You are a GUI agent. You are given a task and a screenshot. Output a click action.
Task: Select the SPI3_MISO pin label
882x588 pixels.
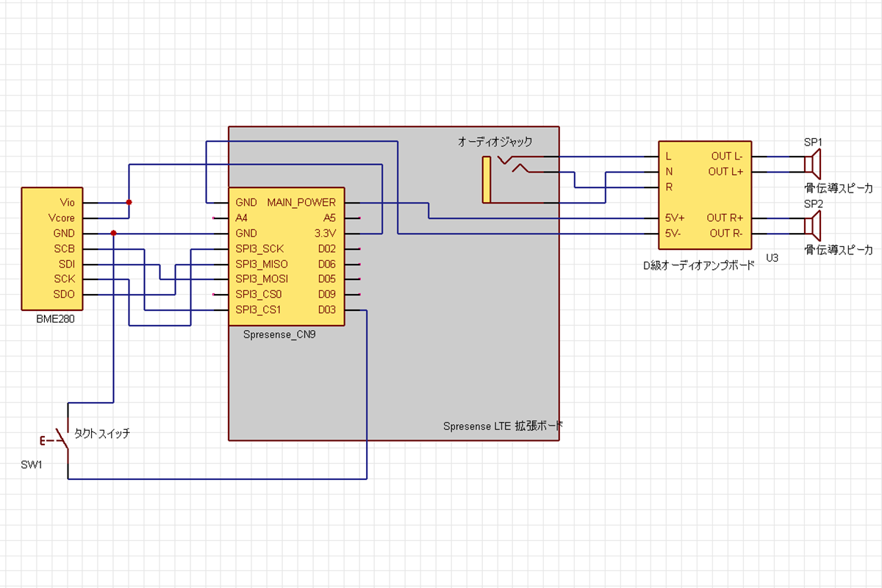[262, 264]
